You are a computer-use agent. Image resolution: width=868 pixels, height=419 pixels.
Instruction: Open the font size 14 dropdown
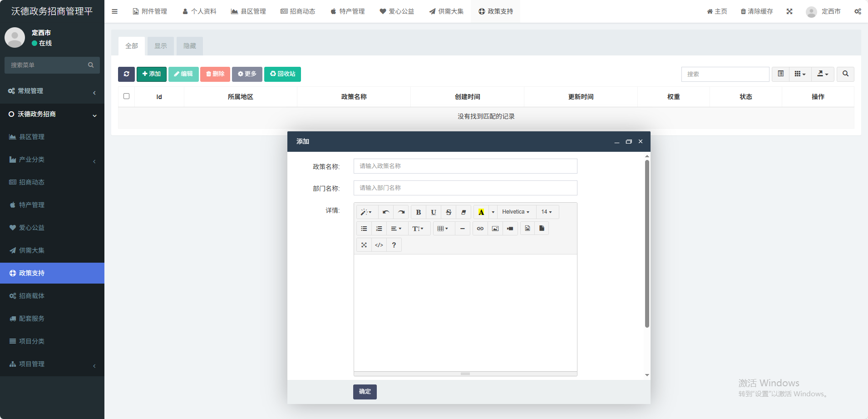[x=546, y=212]
